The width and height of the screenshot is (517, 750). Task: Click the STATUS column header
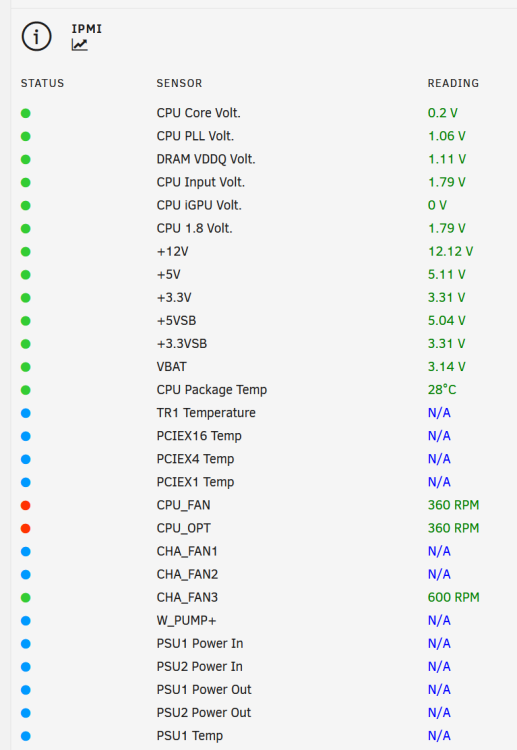pyautogui.click(x=42, y=83)
